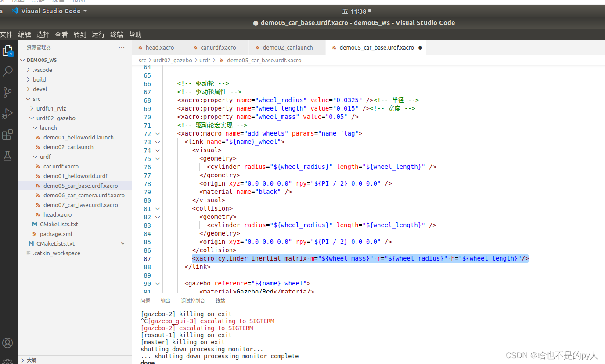Open the 查看 menu
Screen dimensions: 605x364
pyautogui.click(x=61, y=34)
